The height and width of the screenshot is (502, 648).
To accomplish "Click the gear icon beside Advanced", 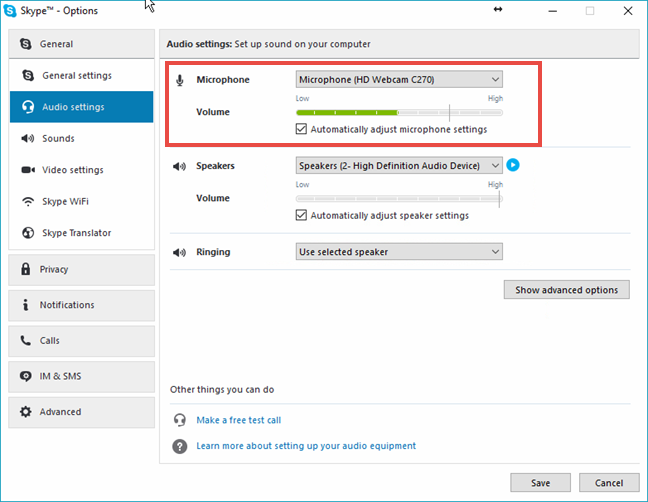I will pos(26,412).
